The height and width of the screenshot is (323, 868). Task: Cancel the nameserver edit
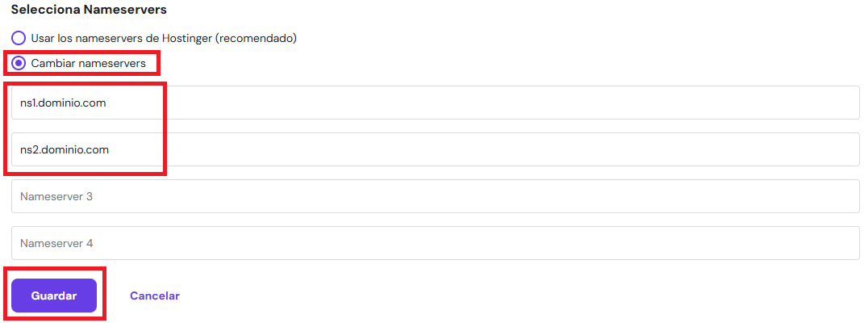[155, 296]
